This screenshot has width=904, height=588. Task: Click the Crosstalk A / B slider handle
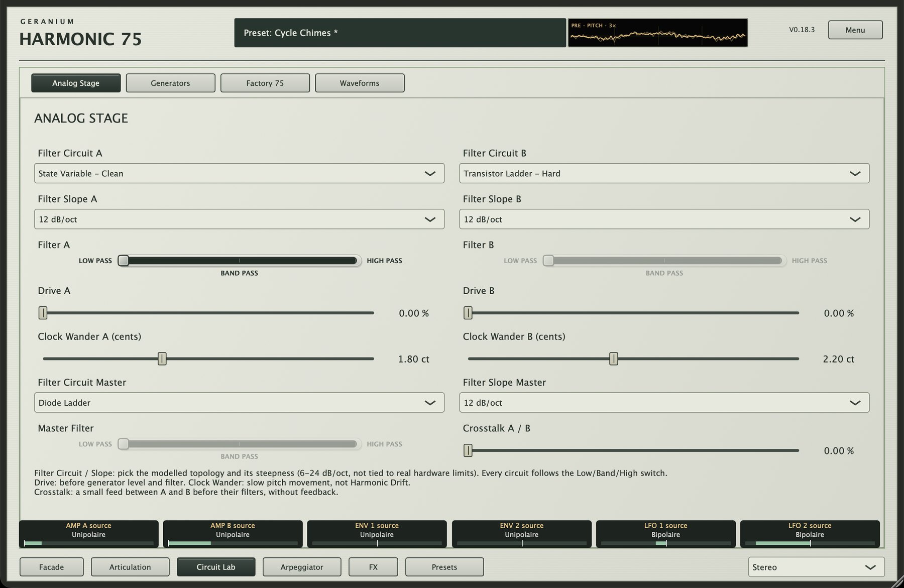coord(468,450)
